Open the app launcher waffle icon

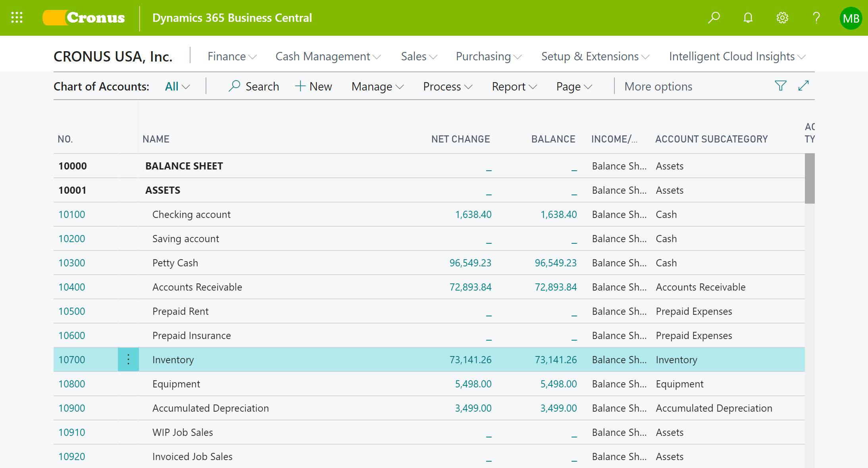pos(17,17)
